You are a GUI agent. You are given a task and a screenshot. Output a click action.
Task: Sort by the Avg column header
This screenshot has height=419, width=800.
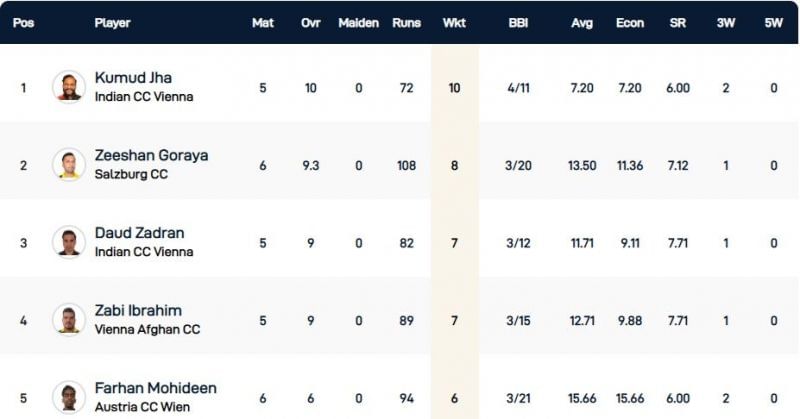581,22
